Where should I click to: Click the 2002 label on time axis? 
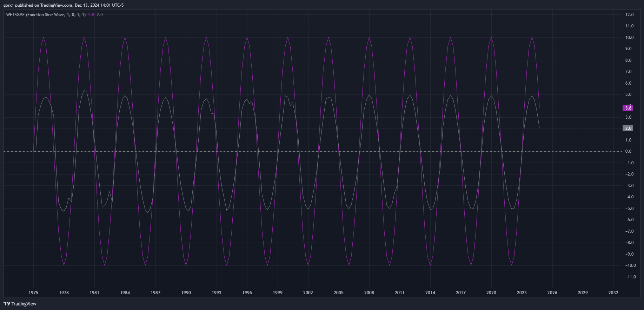pos(308,293)
